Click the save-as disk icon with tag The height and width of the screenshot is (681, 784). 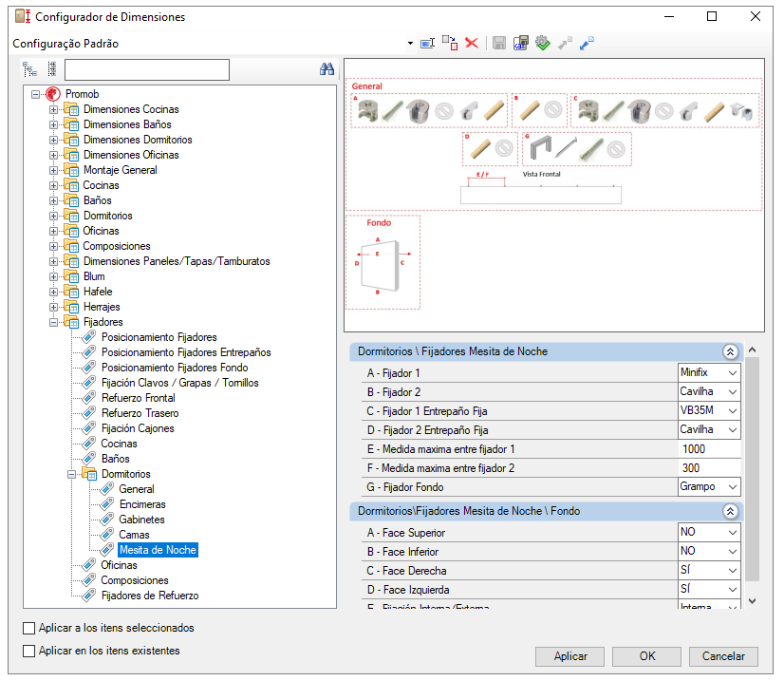pos(520,44)
